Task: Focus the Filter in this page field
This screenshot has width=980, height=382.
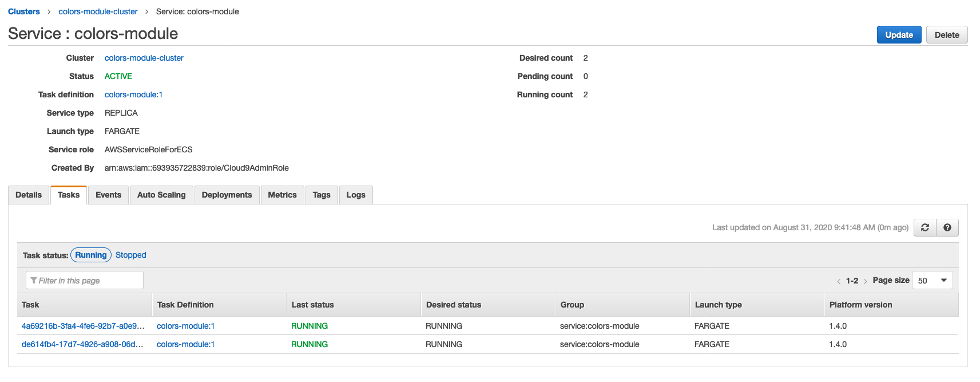Action: (85, 280)
